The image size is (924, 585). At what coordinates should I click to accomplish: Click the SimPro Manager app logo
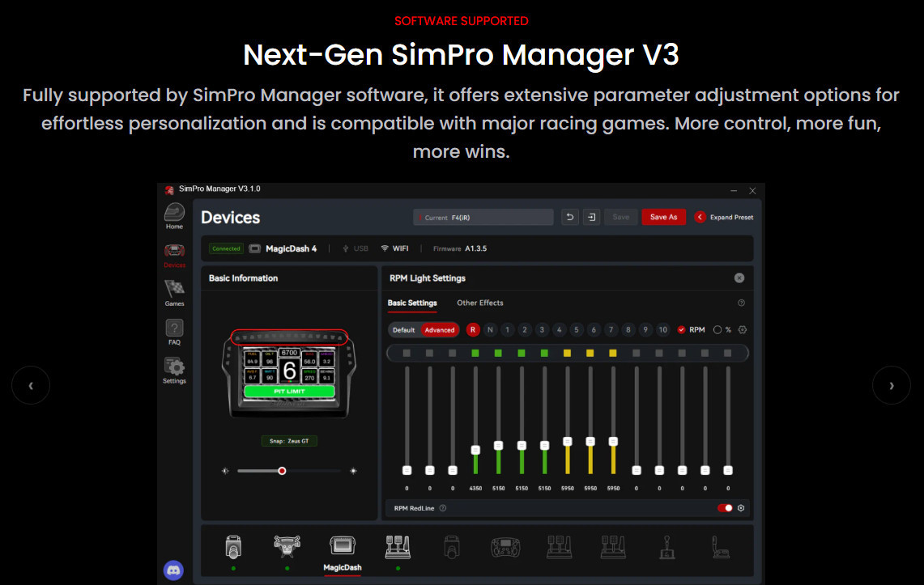169,189
